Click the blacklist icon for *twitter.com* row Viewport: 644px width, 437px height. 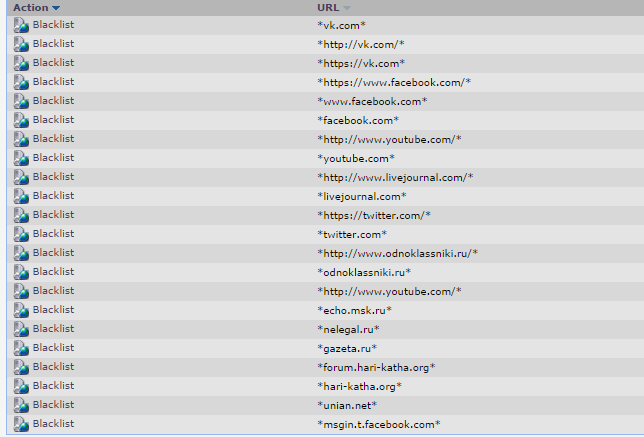pyautogui.click(x=20, y=234)
